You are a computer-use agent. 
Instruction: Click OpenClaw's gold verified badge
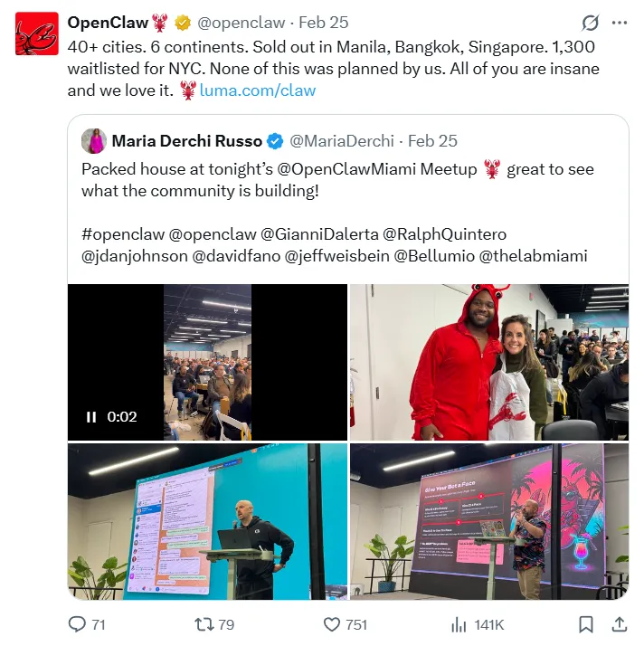[x=183, y=23]
